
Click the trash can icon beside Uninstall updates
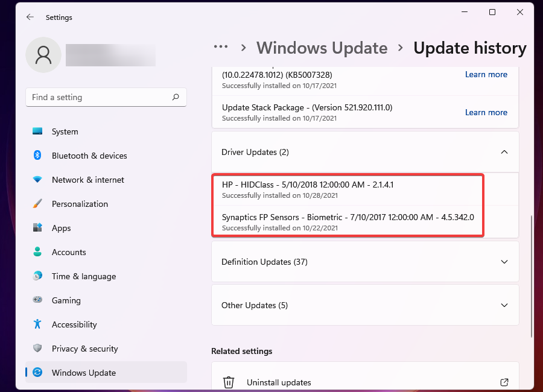228,382
